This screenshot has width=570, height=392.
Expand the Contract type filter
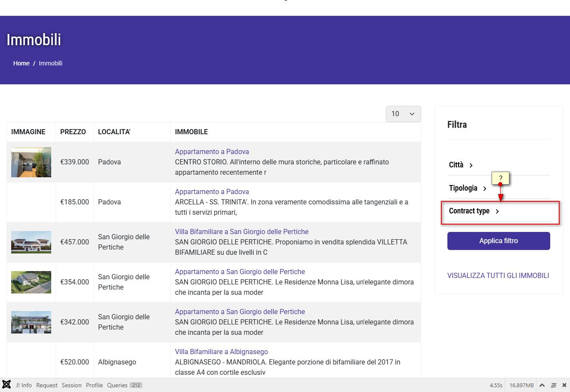pos(469,211)
